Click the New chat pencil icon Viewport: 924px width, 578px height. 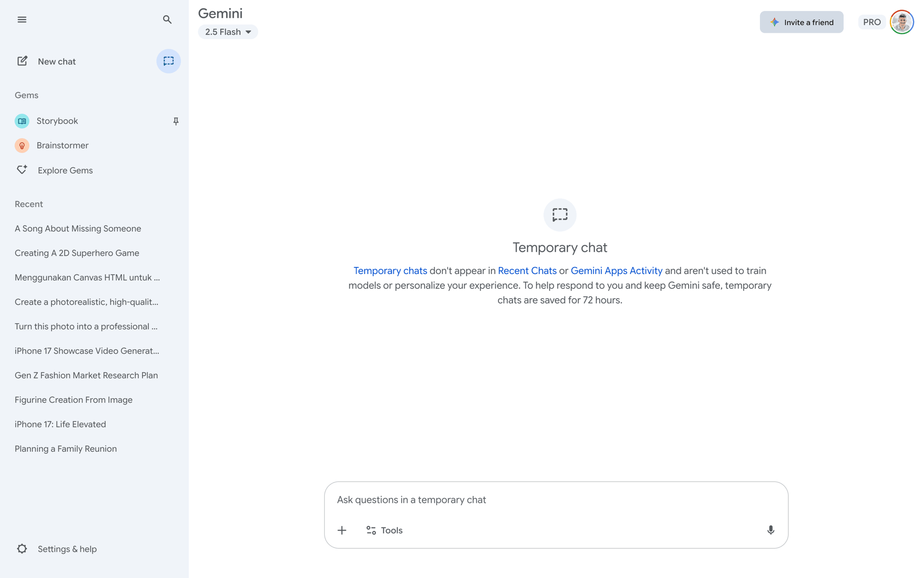22,61
